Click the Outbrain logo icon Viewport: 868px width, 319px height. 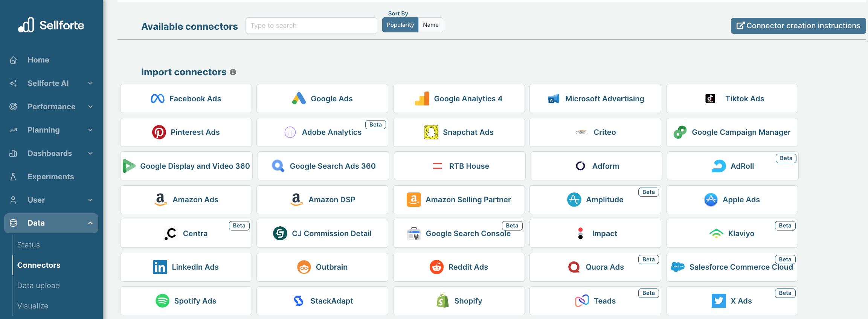[304, 267]
